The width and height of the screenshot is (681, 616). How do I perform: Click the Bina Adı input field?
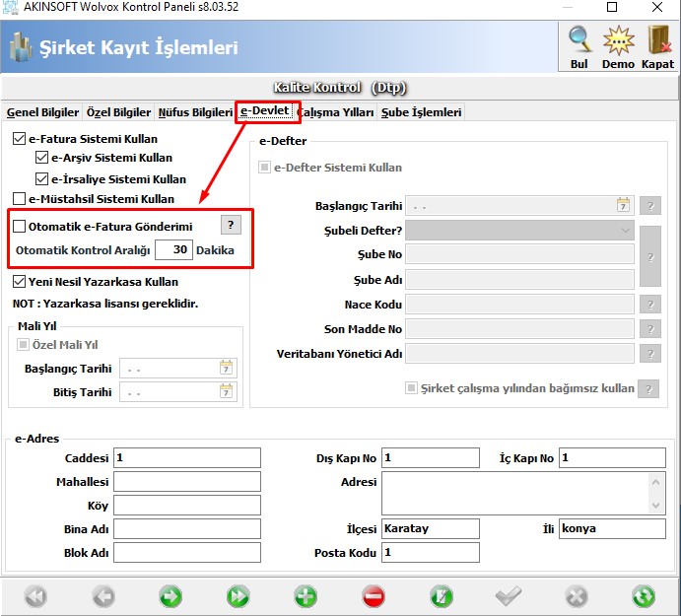(187, 528)
